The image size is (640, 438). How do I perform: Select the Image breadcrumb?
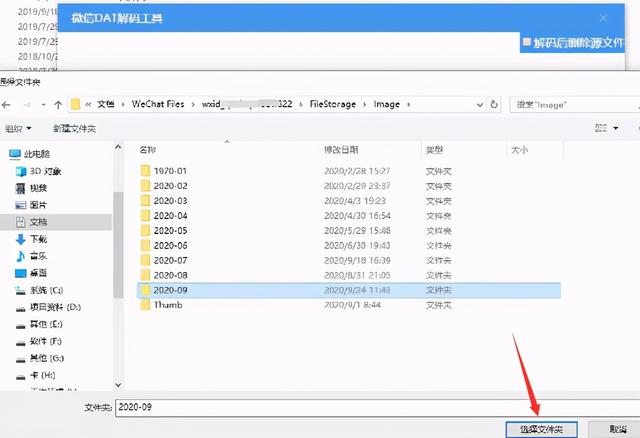[387, 104]
